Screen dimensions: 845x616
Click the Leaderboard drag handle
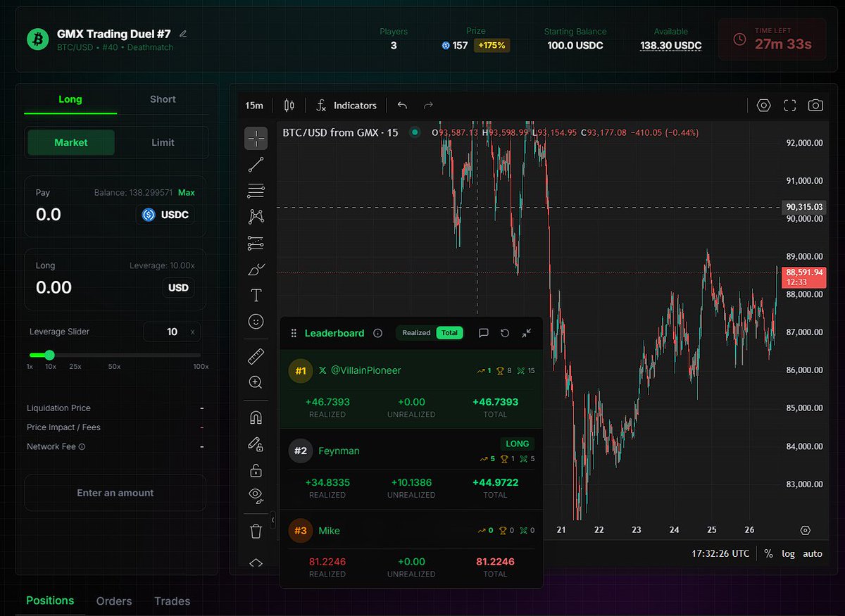pos(294,333)
